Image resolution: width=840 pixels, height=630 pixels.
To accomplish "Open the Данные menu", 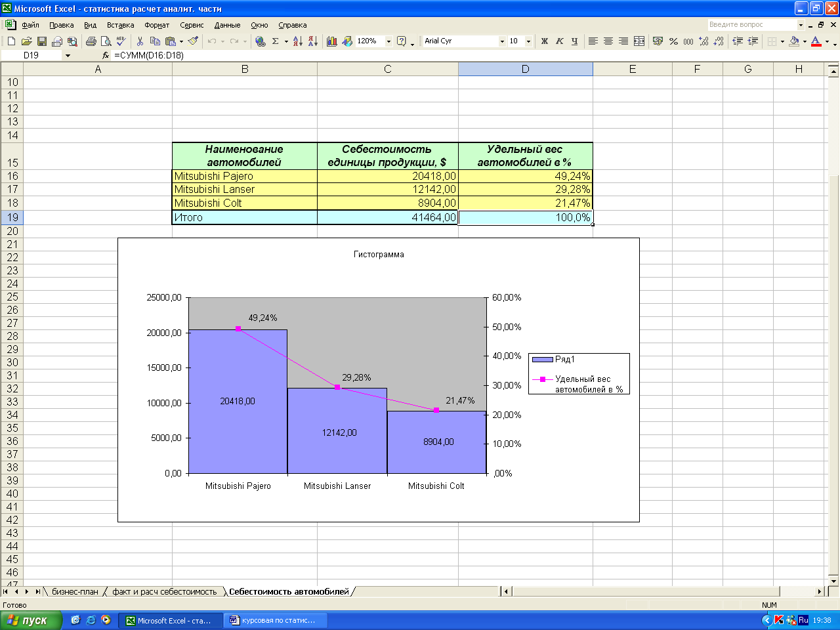I will point(227,25).
